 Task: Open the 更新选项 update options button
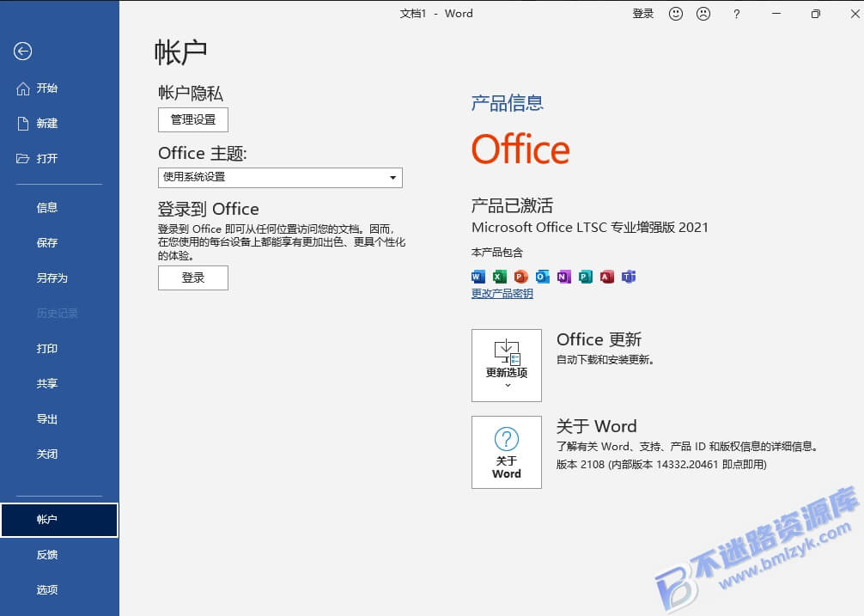pyautogui.click(x=507, y=365)
